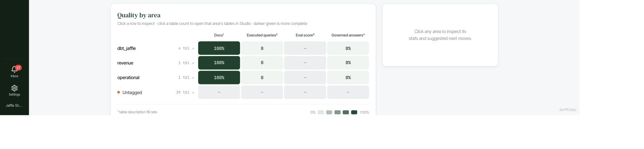The height and width of the screenshot is (149, 644).
Task: Click the darkest green legend swatch
Action: (x=354, y=112)
